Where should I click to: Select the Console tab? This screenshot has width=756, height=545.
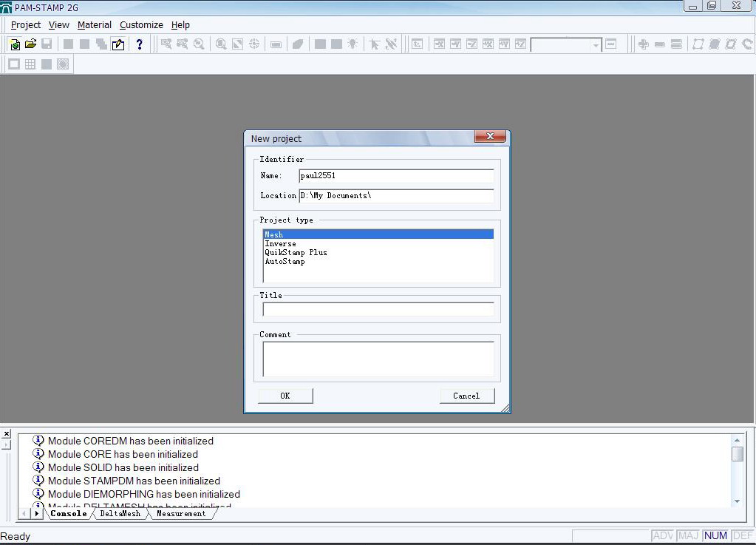click(69, 514)
